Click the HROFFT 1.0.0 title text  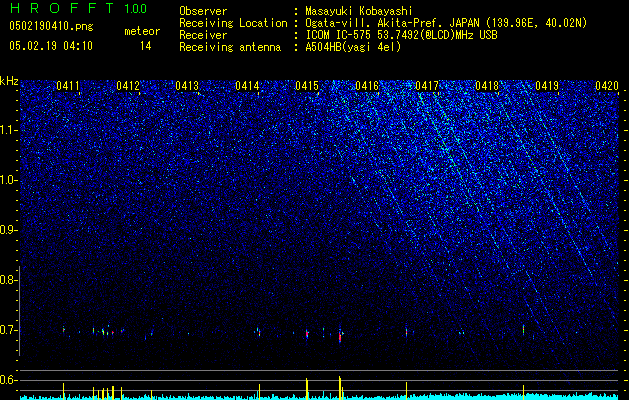pos(78,8)
